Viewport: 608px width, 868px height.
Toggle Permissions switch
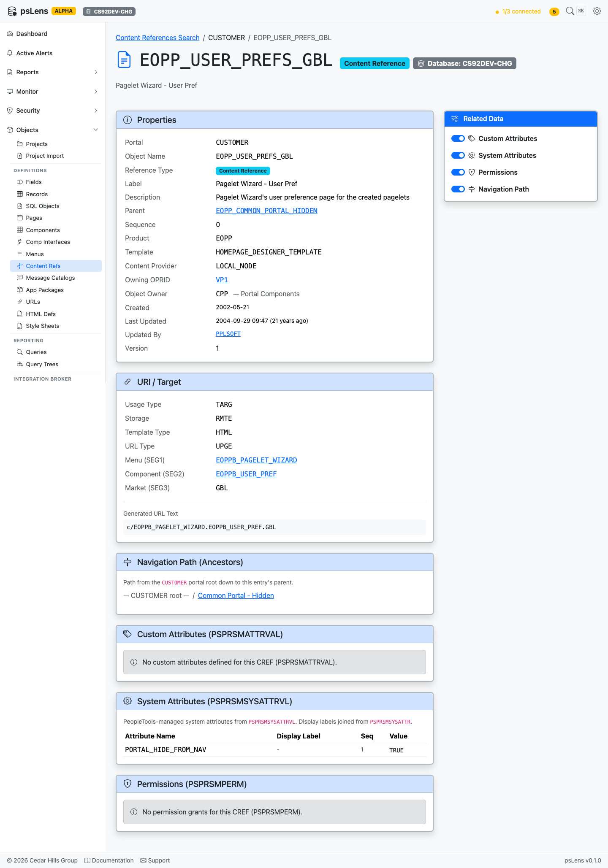pyautogui.click(x=458, y=172)
